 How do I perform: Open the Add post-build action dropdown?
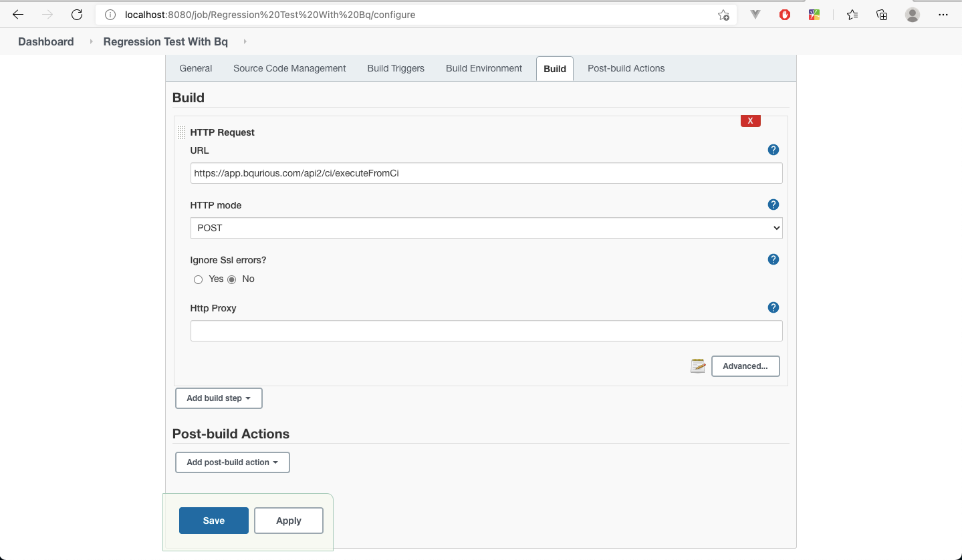[x=232, y=462]
